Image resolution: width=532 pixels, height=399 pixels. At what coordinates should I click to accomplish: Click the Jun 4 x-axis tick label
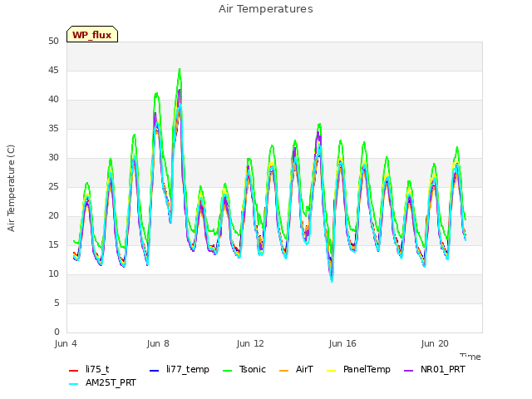tap(66, 343)
